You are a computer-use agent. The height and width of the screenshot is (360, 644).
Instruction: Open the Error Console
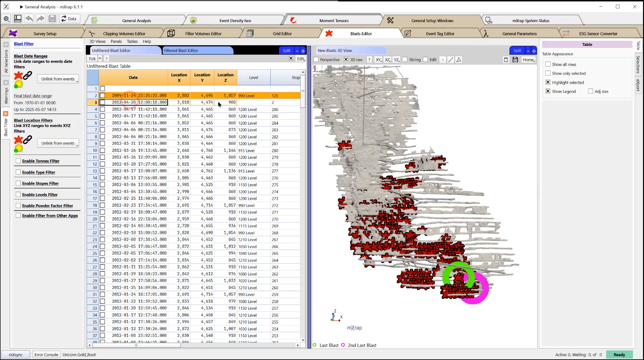[x=46, y=355]
